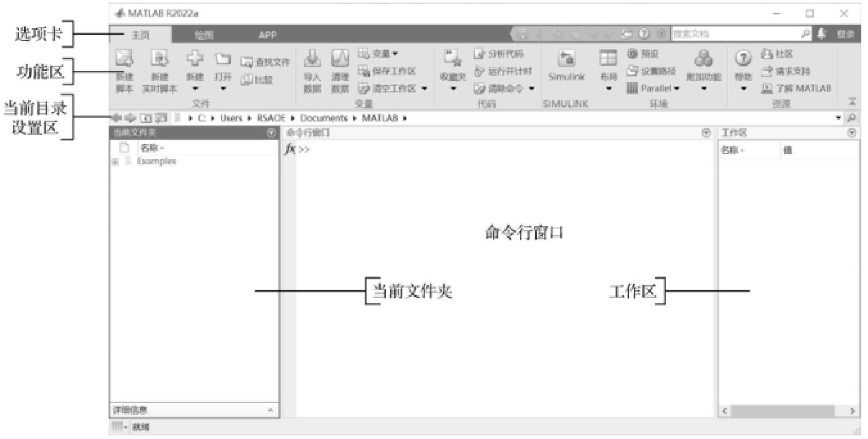
Task: Click the 帮助 question mark icon
Action: (x=743, y=58)
